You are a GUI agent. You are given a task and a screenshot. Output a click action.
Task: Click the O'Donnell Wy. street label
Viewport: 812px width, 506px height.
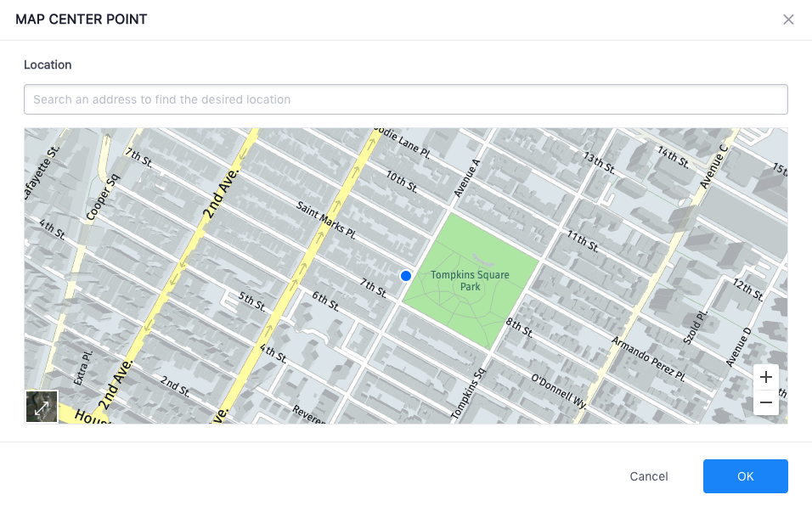point(559,391)
